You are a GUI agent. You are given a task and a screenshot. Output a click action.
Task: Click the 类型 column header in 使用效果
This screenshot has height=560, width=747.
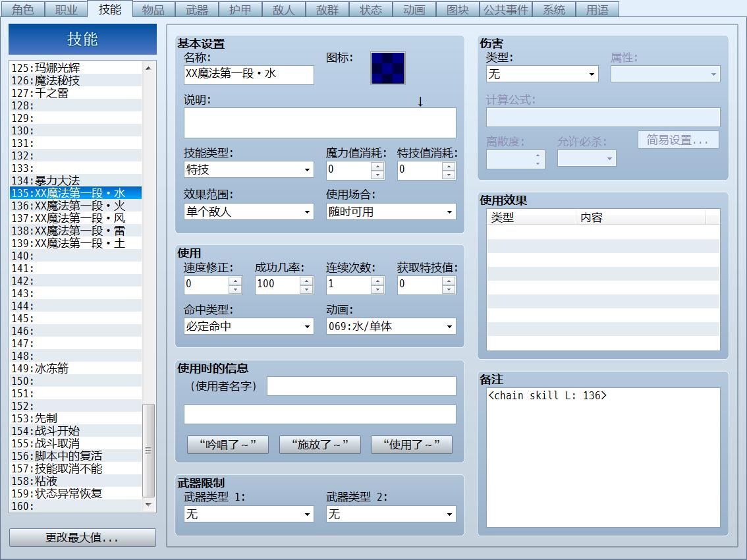coord(532,217)
